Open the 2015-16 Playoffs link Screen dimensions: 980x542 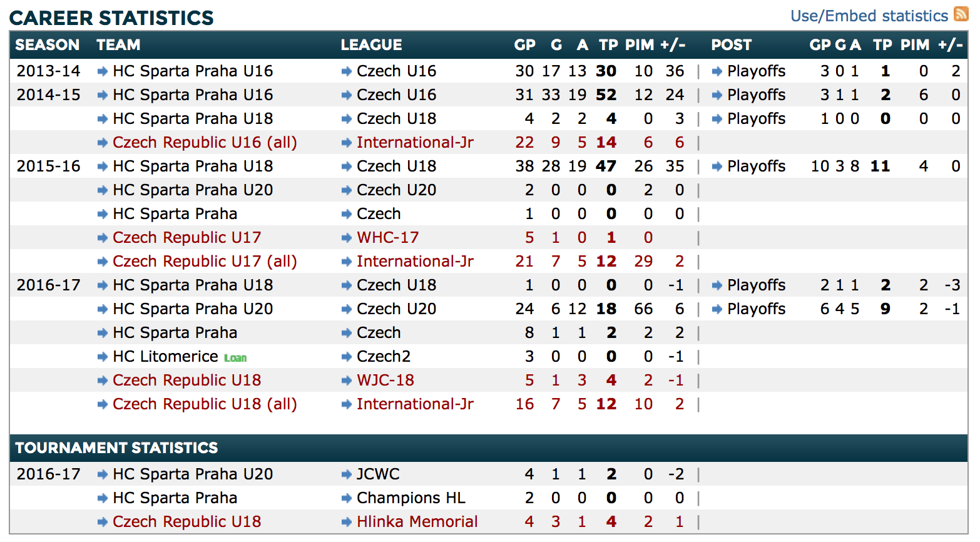click(756, 166)
